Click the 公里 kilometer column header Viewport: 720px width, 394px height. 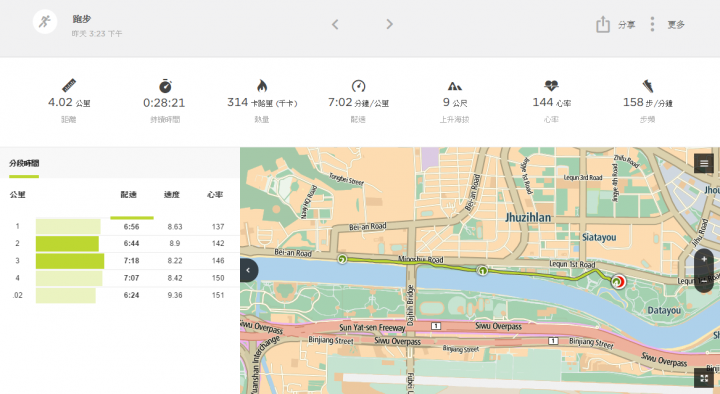tap(17, 195)
